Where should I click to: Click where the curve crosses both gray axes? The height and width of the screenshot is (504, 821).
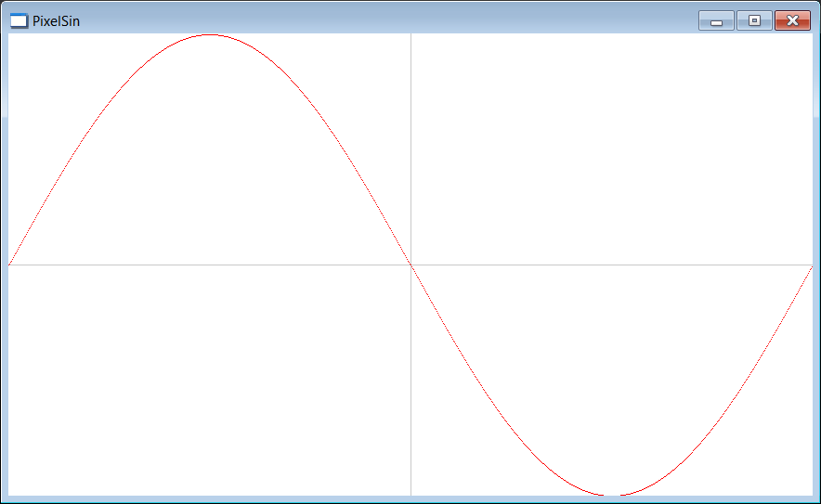(x=411, y=265)
